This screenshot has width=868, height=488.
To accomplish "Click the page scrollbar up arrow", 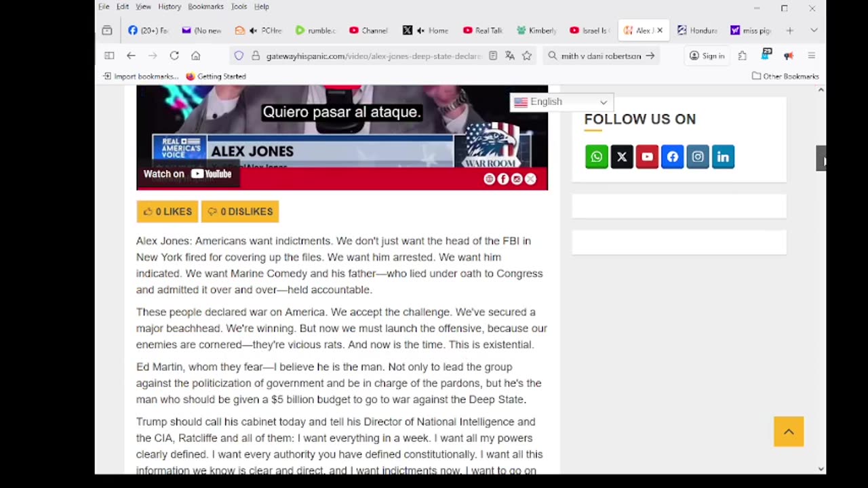I will pyautogui.click(x=821, y=89).
